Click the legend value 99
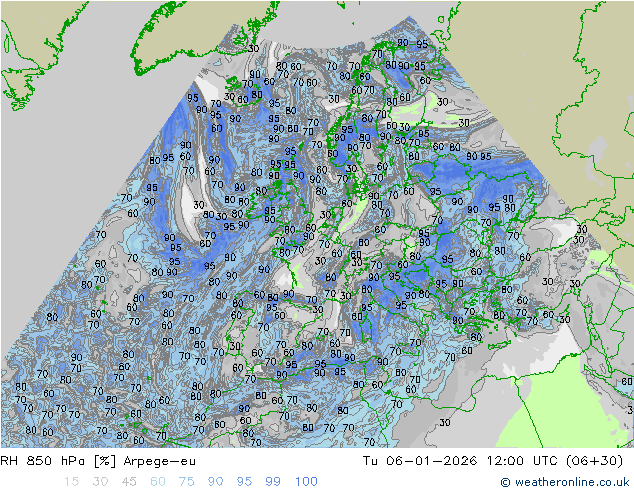 tap(273, 482)
